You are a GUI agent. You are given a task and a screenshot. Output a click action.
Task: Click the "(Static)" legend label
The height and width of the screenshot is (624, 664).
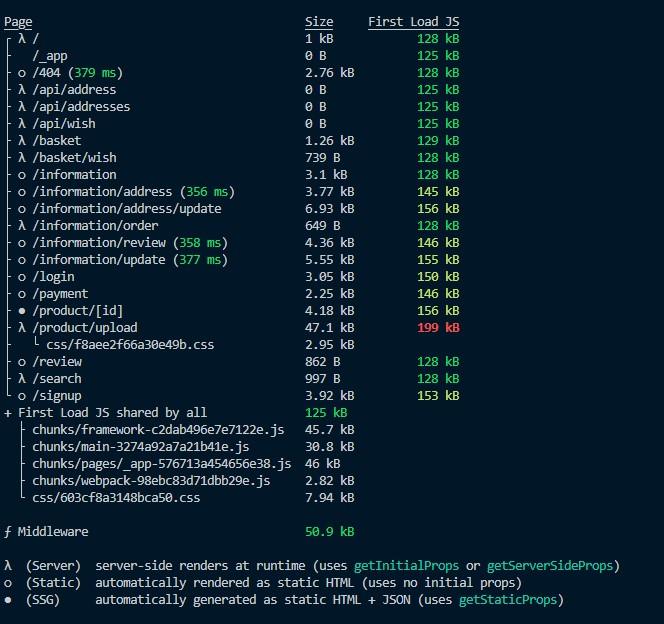(x=53, y=583)
